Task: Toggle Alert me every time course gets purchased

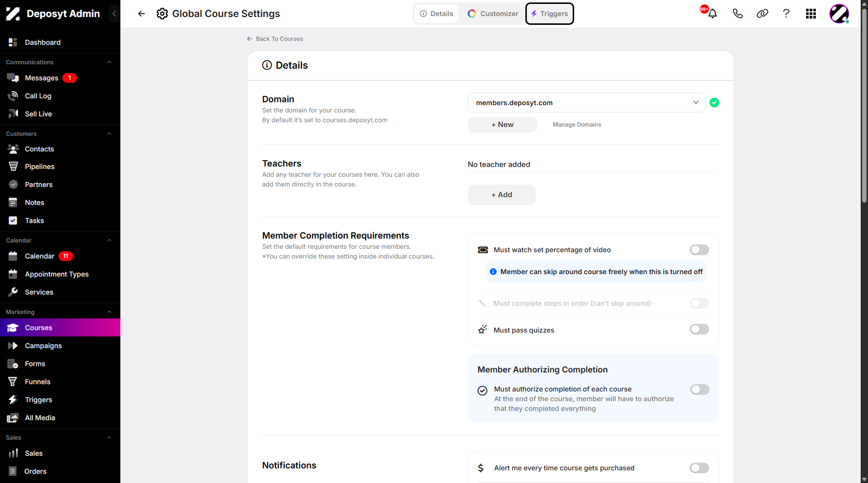Action: pos(699,468)
